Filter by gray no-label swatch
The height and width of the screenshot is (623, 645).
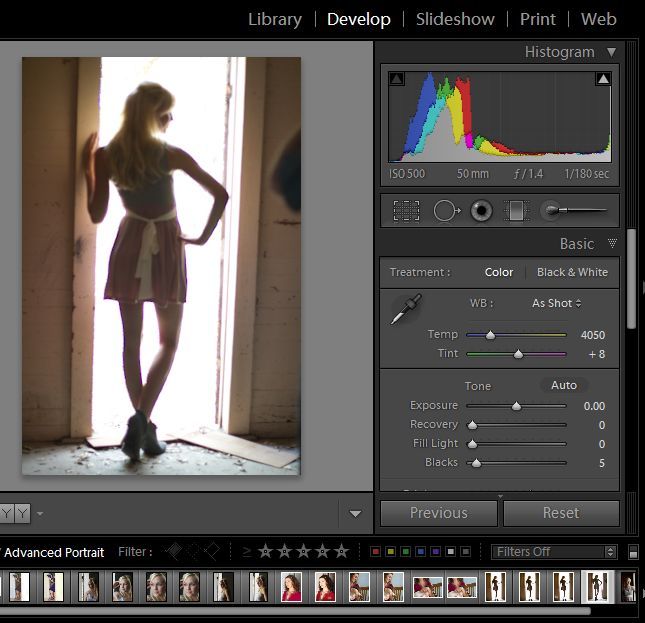[x=466, y=551]
